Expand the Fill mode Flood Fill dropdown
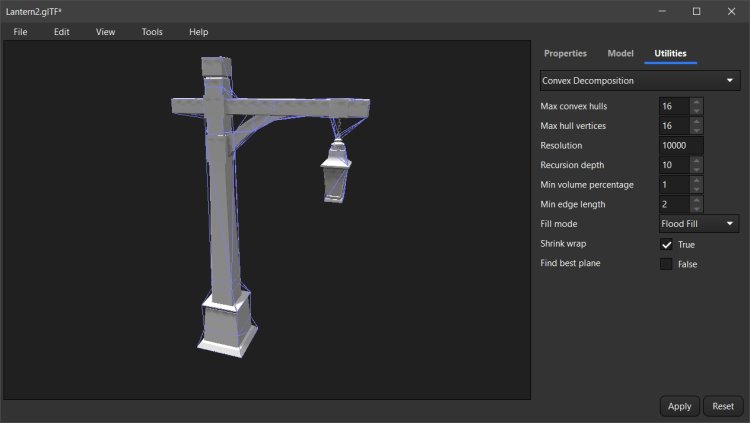Image resolution: width=750 pixels, height=423 pixels. coord(699,224)
